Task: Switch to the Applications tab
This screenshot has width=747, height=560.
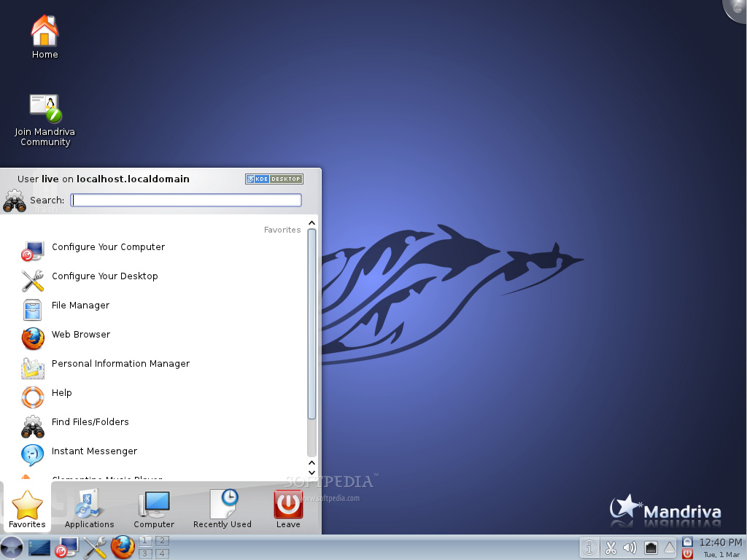Action: 88,508
